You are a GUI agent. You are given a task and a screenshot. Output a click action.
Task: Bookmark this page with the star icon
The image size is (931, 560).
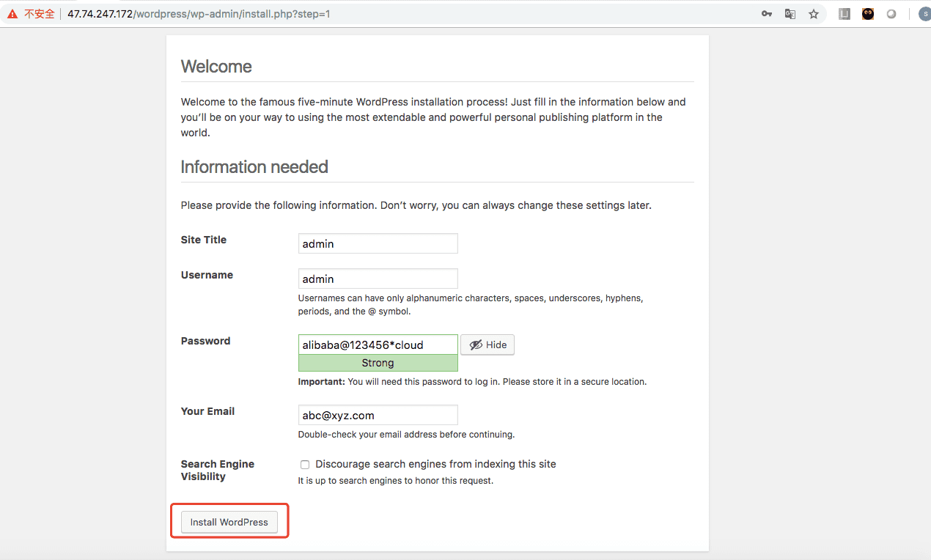(814, 14)
